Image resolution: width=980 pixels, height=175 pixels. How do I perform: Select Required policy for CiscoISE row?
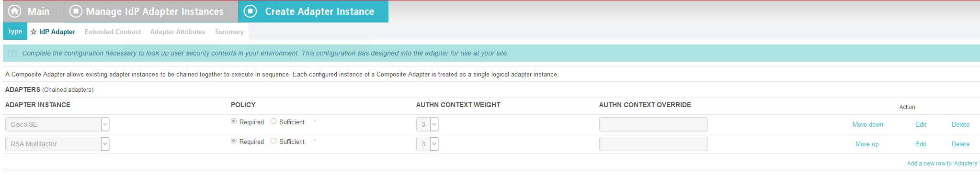[x=234, y=121]
